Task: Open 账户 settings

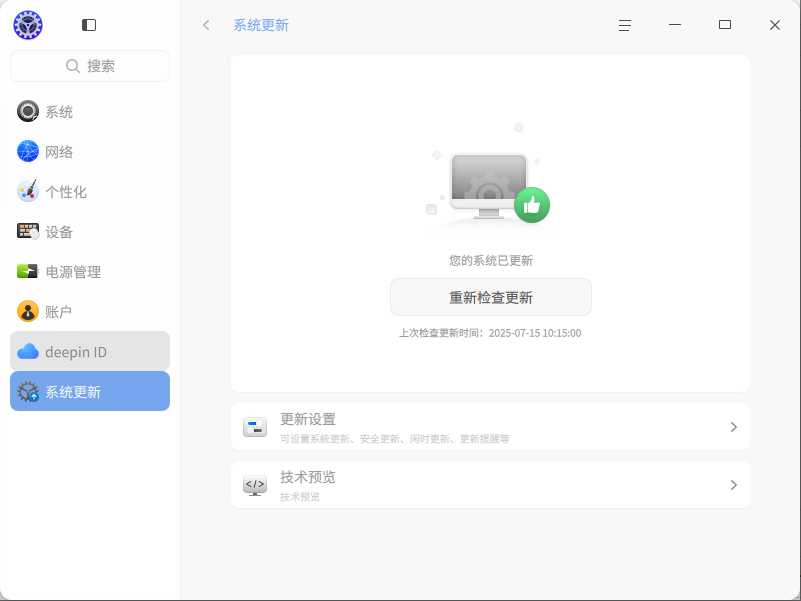Action: click(90, 311)
